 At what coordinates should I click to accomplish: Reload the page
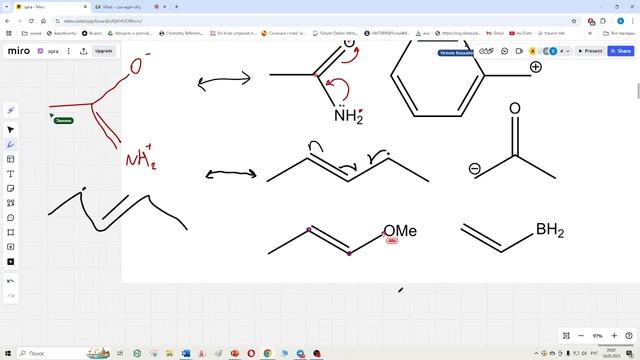[31, 21]
